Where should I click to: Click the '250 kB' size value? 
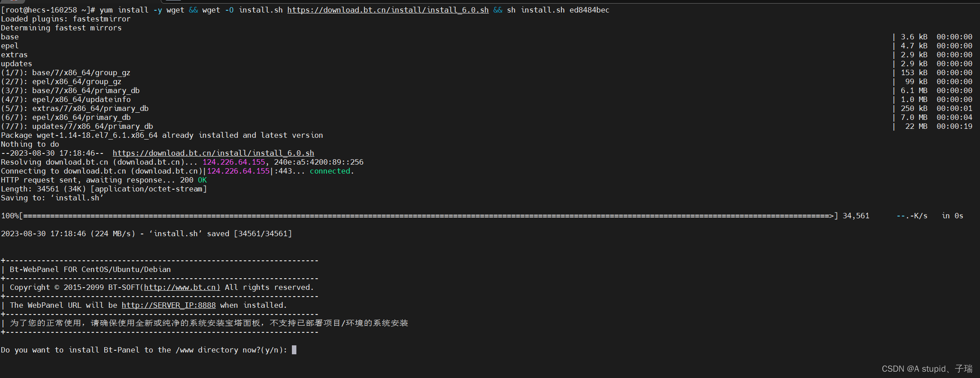[x=914, y=108]
